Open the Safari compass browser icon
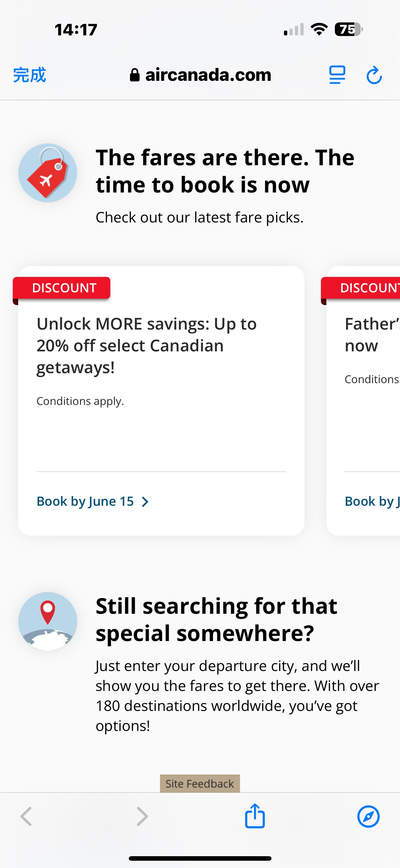The width and height of the screenshot is (400, 868). [x=368, y=816]
